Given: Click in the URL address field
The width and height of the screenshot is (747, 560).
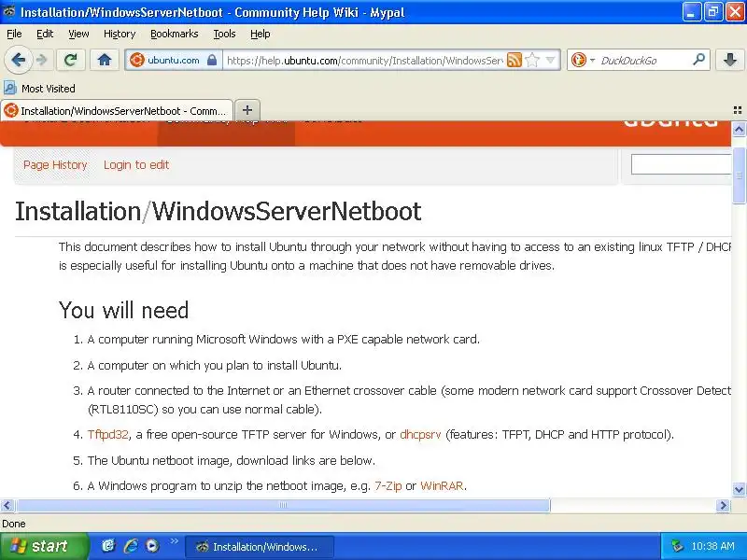Looking at the screenshot, I should tap(364, 61).
